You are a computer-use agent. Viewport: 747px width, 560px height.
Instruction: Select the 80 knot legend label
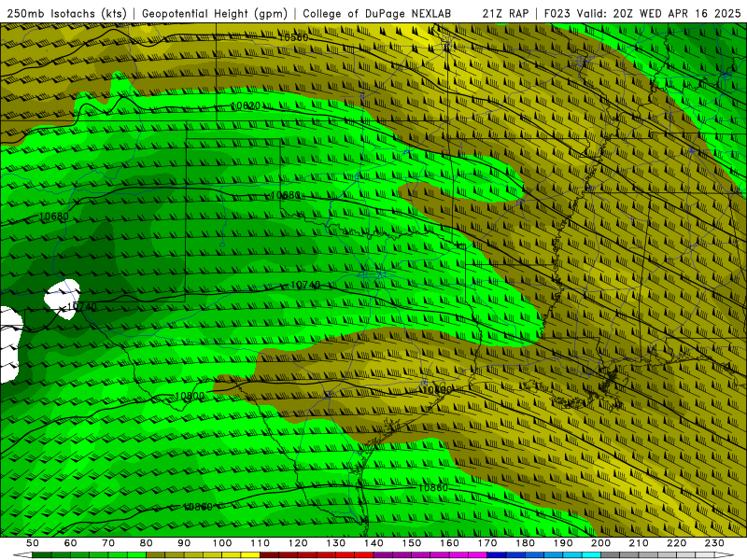(147, 543)
